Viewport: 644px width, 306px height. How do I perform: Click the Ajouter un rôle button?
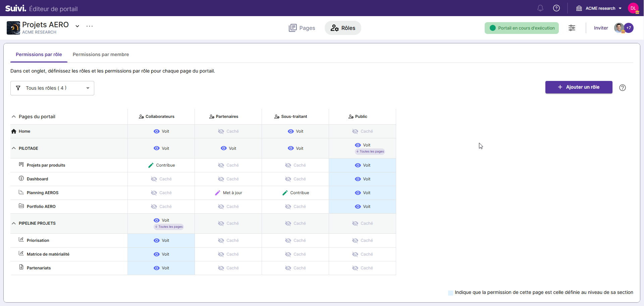(x=579, y=87)
